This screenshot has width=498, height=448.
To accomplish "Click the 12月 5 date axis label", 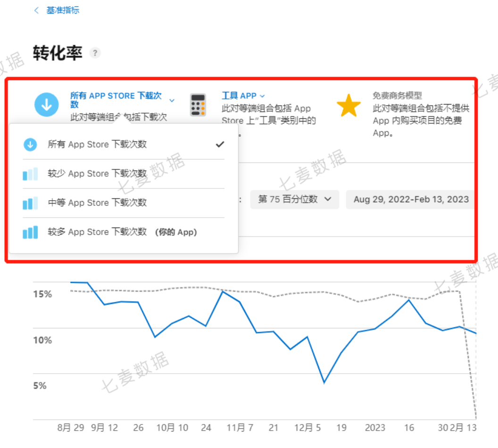I will click(307, 428).
